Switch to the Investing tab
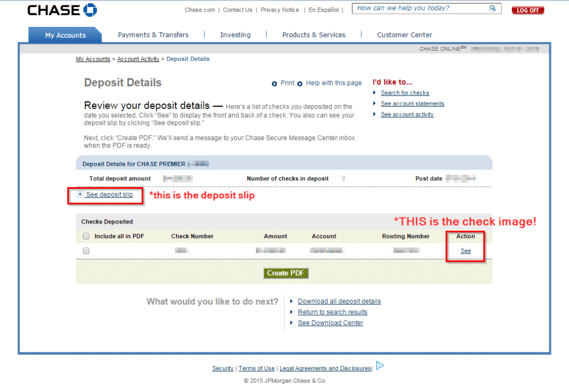The image size is (569, 392). [235, 35]
